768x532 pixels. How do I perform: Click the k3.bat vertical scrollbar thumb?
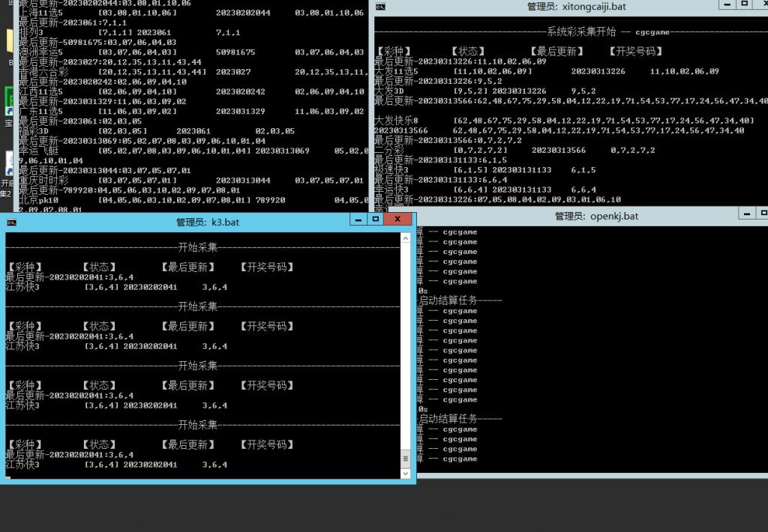click(405, 457)
